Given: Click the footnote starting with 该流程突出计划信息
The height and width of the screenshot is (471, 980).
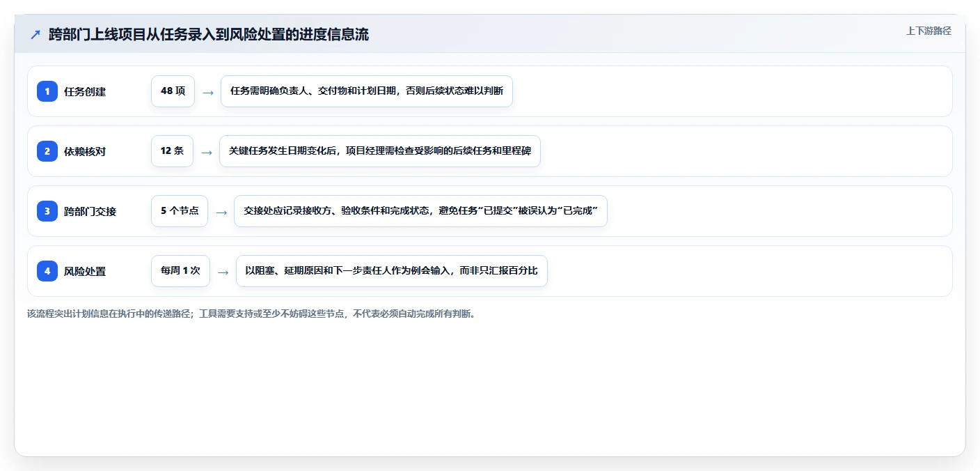Looking at the screenshot, I should (x=251, y=314).
